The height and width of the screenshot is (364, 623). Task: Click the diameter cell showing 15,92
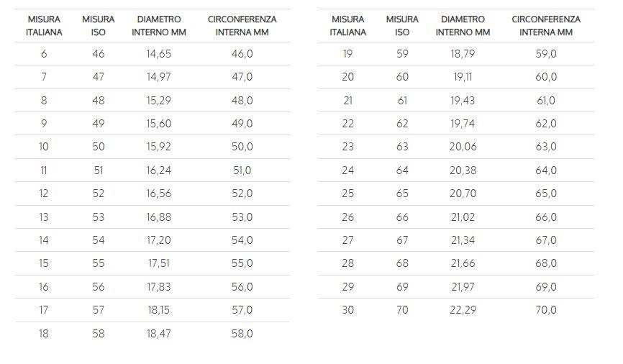(158, 147)
